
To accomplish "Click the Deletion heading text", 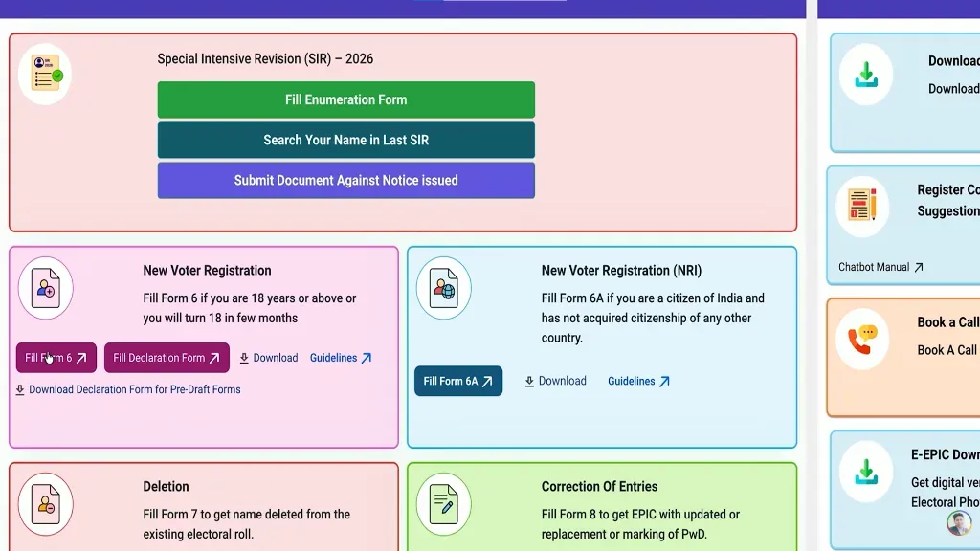I will (166, 487).
